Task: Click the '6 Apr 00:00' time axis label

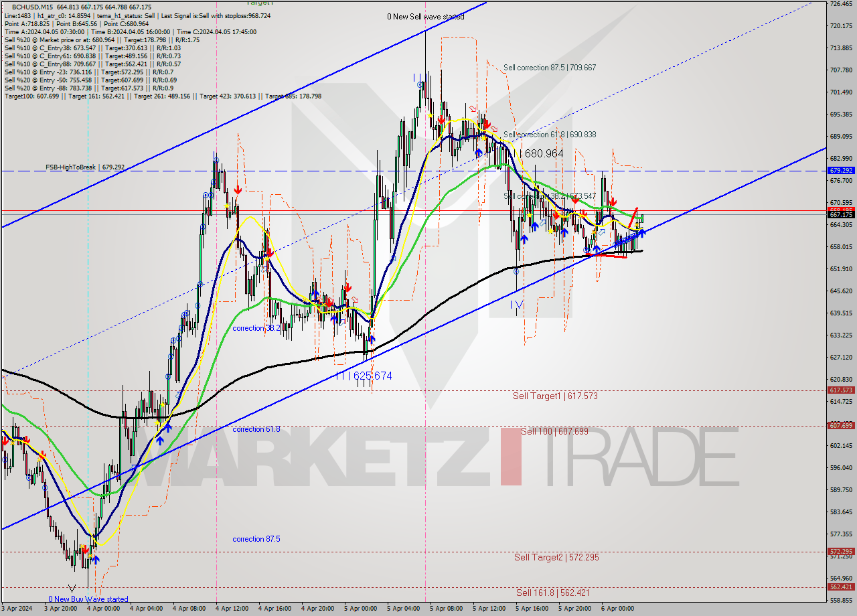Action: click(617, 609)
